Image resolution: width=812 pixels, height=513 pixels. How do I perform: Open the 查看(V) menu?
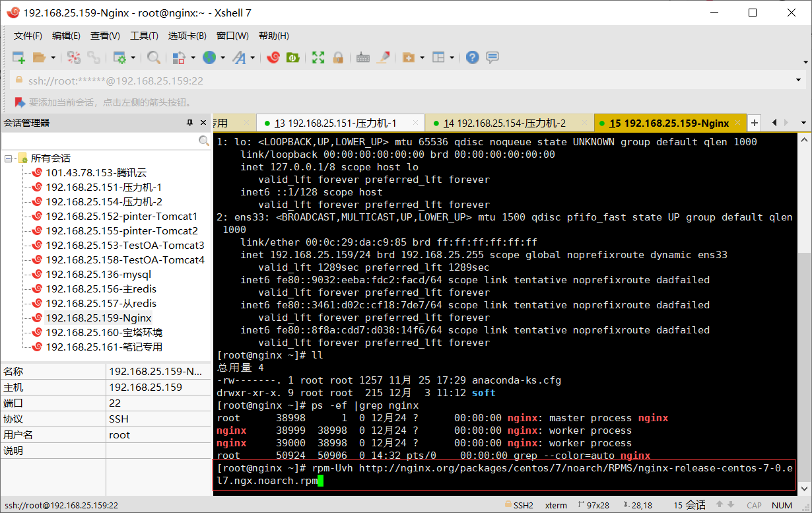tap(105, 36)
